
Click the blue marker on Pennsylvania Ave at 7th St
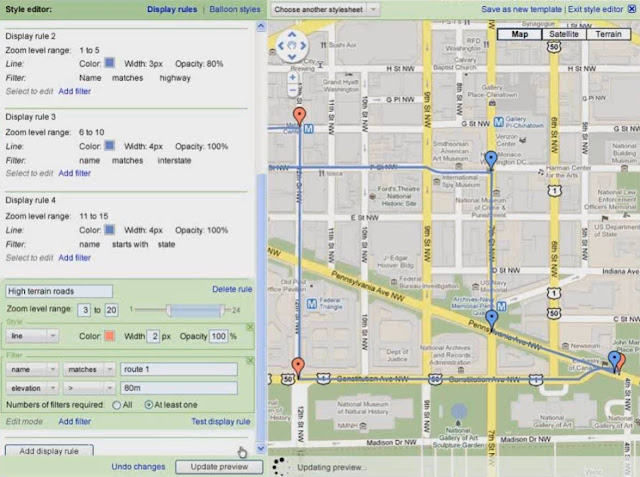[x=491, y=319]
